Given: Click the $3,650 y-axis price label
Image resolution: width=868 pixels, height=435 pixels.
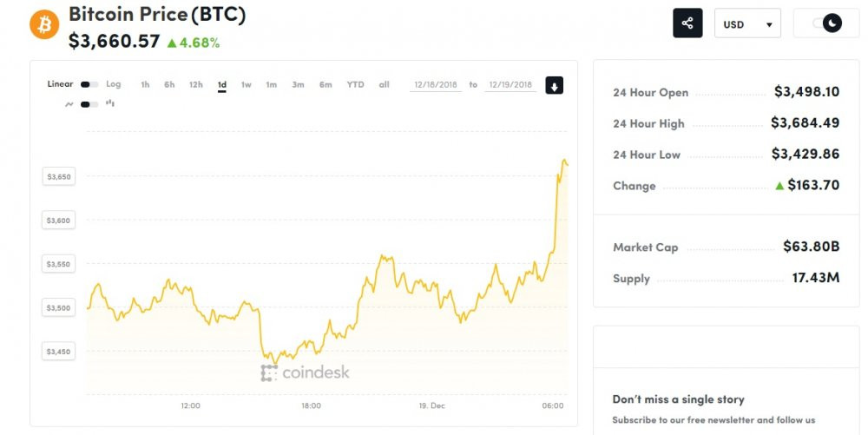Looking at the screenshot, I should pos(60,177).
